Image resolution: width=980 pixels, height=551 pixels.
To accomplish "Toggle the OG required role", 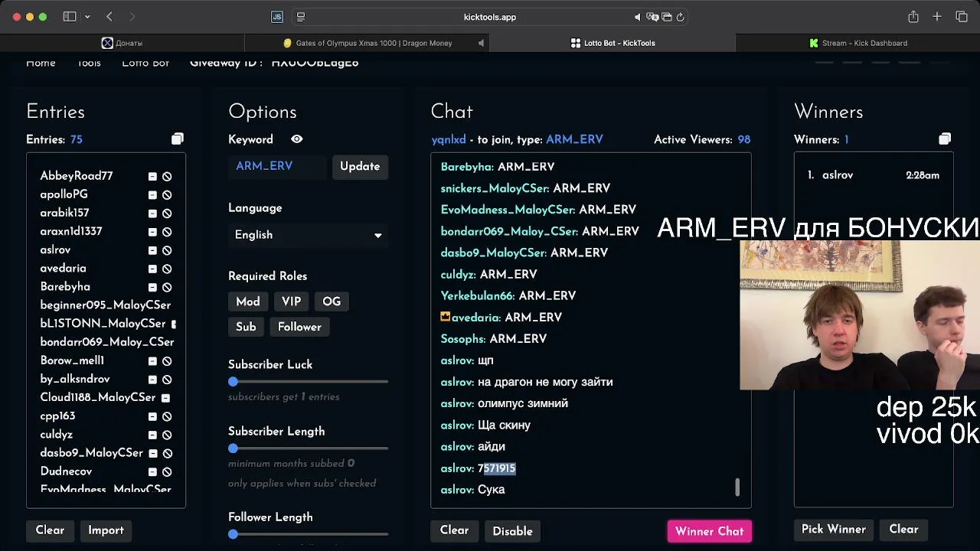I will (332, 302).
